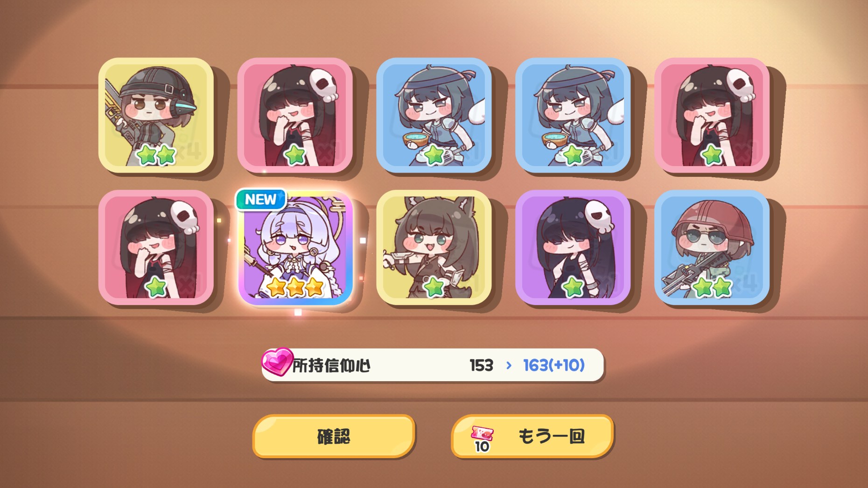The height and width of the screenshot is (488, 868).
Task: Open the NEW three-star white-haired character card
Action: click(x=295, y=247)
